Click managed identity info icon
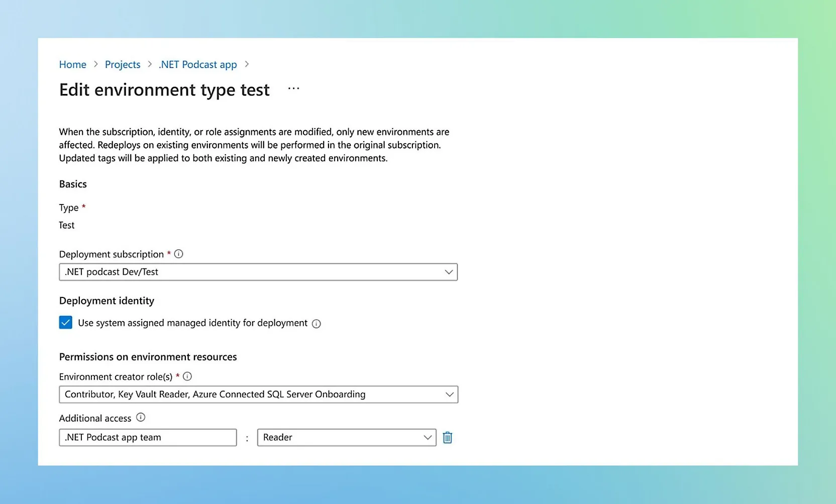836x504 pixels. click(316, 324)
